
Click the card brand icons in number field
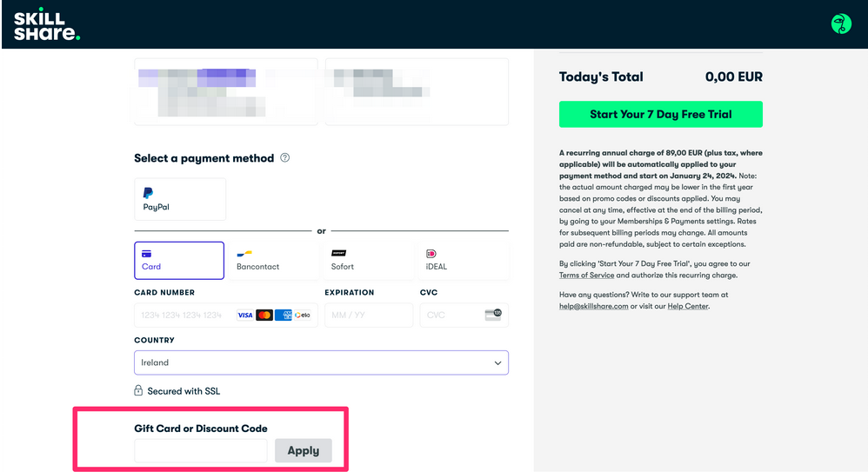coord(274,315)
